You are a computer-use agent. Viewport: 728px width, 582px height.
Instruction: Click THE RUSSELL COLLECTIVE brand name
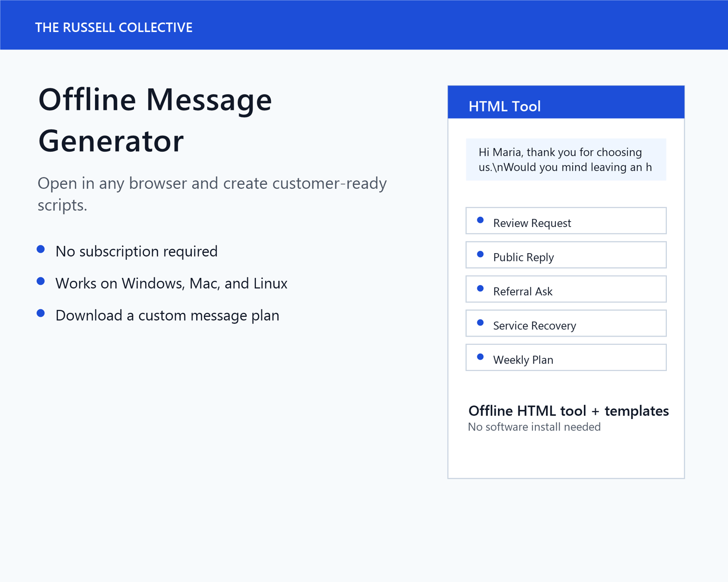click(114, 28)
